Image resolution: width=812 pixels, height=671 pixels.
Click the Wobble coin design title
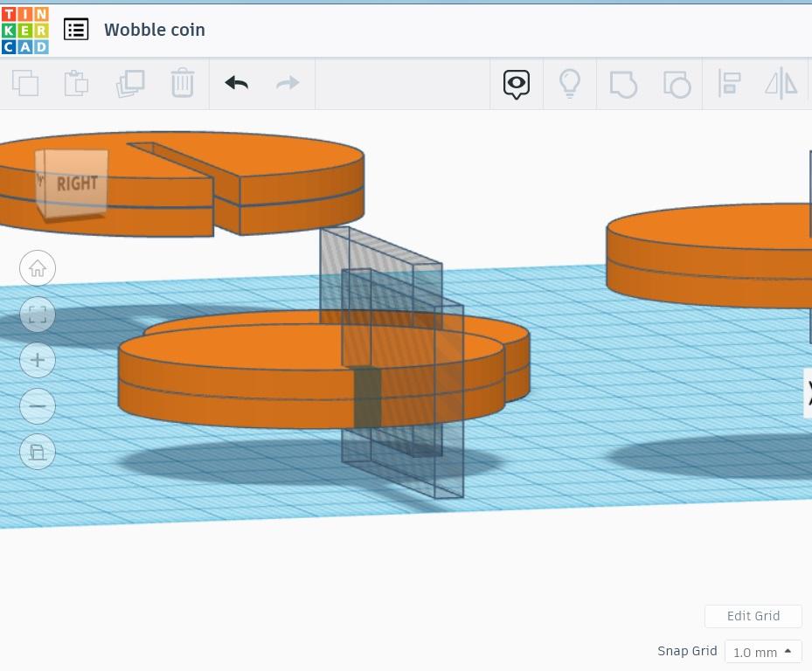click(x=155, y=30)
